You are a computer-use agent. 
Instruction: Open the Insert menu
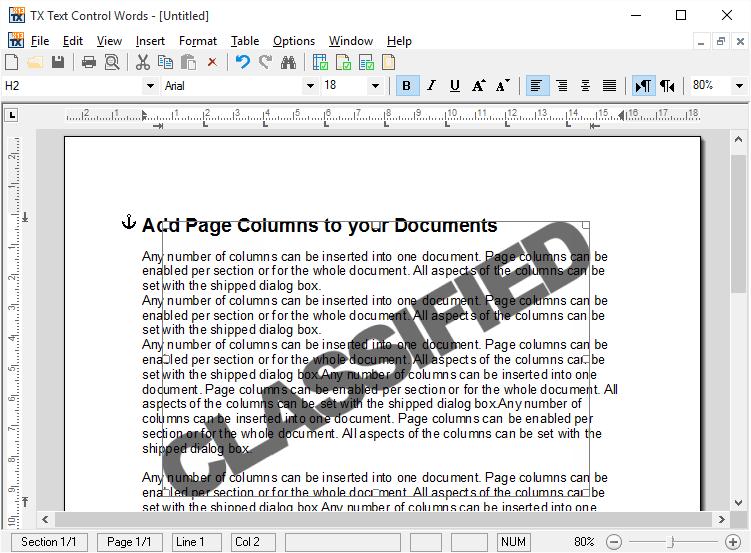150,41
